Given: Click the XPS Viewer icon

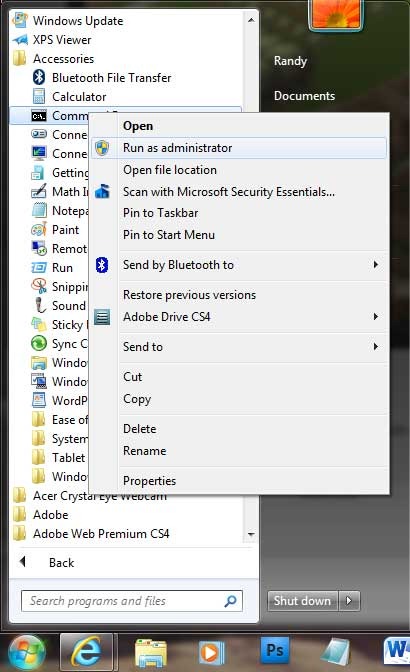Looking at the screenshot, I should click(20, 40).
